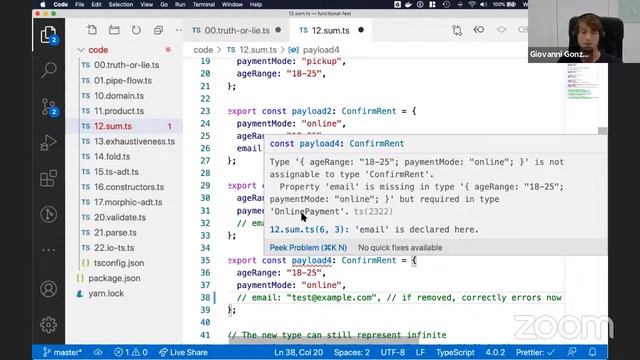Collapse the code folder

[81, 50]
